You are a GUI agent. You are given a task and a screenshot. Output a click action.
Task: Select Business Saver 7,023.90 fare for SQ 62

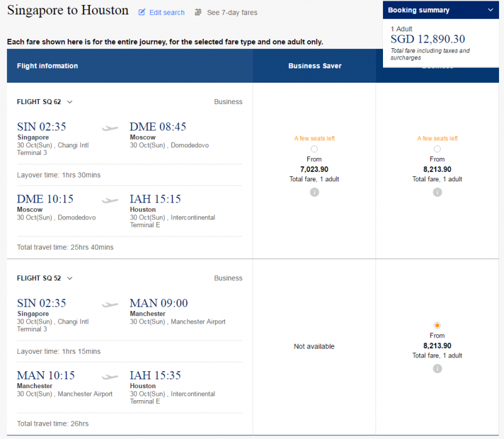(314, 149)
